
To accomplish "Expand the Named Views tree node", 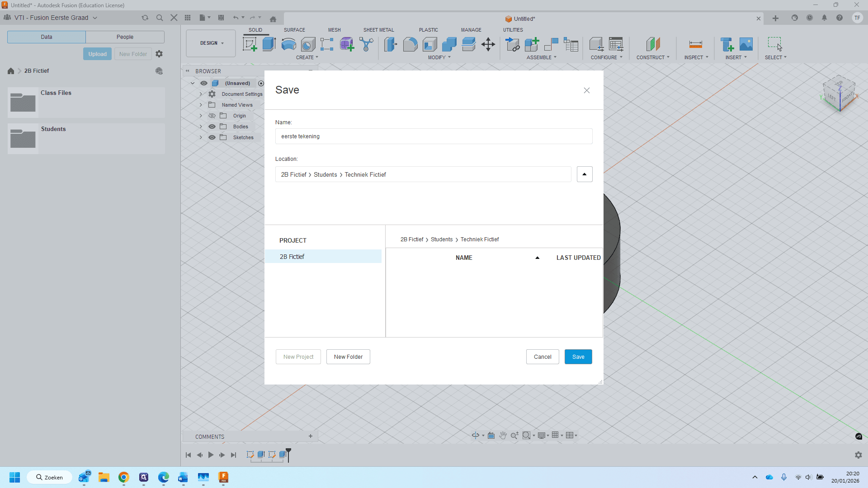I will point(201,105).
